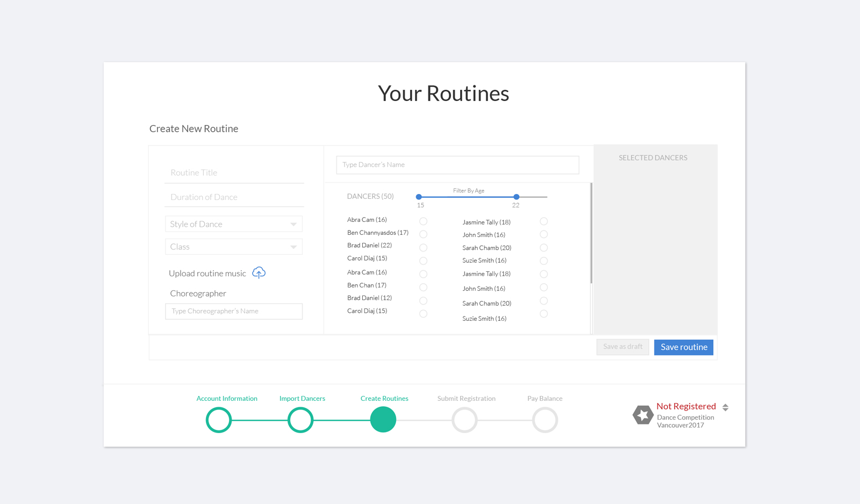Select the radio button for Brad Daniel (12)
This screenshot has height=504, width=860.
pyautogui.click(x=423, y=301)
